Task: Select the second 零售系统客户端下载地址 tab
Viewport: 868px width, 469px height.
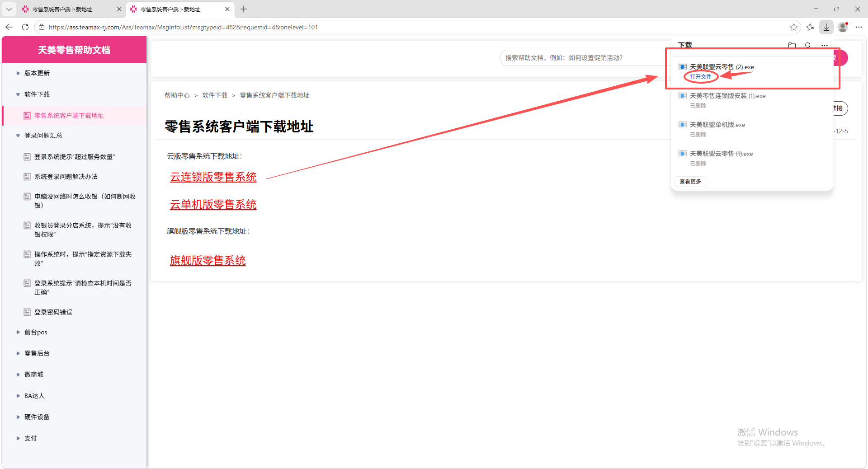Action: 180,9
